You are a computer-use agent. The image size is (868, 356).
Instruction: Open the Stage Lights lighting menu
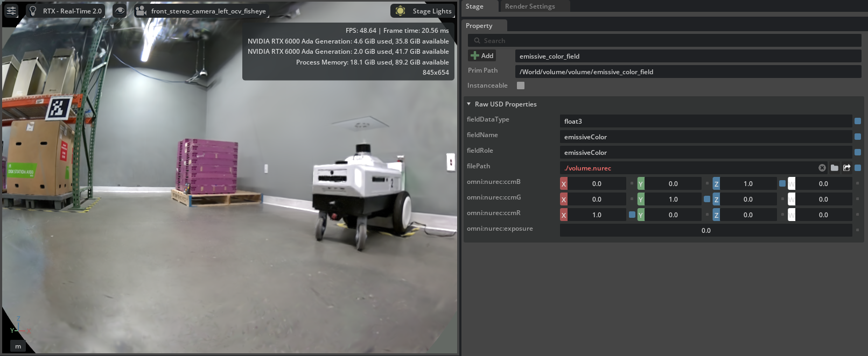tap(424, 11)
